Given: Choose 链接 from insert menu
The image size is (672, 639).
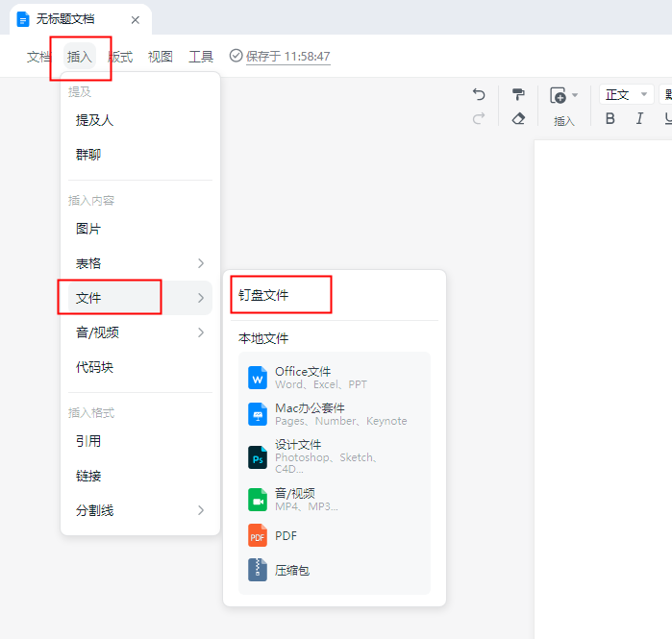Looking at the screenshot, I should (x=140, y=476).
